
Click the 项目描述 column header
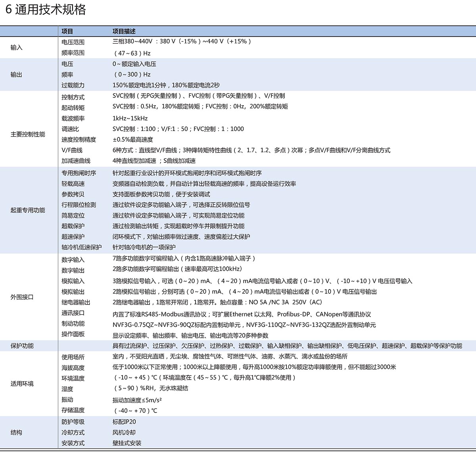124,31
